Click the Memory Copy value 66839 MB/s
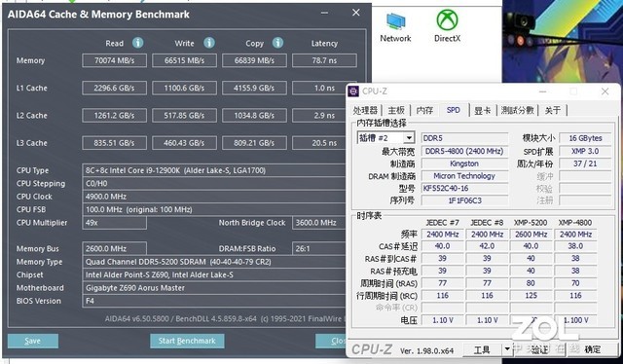Viewport: 623px width, 364px height. [254, 60]
